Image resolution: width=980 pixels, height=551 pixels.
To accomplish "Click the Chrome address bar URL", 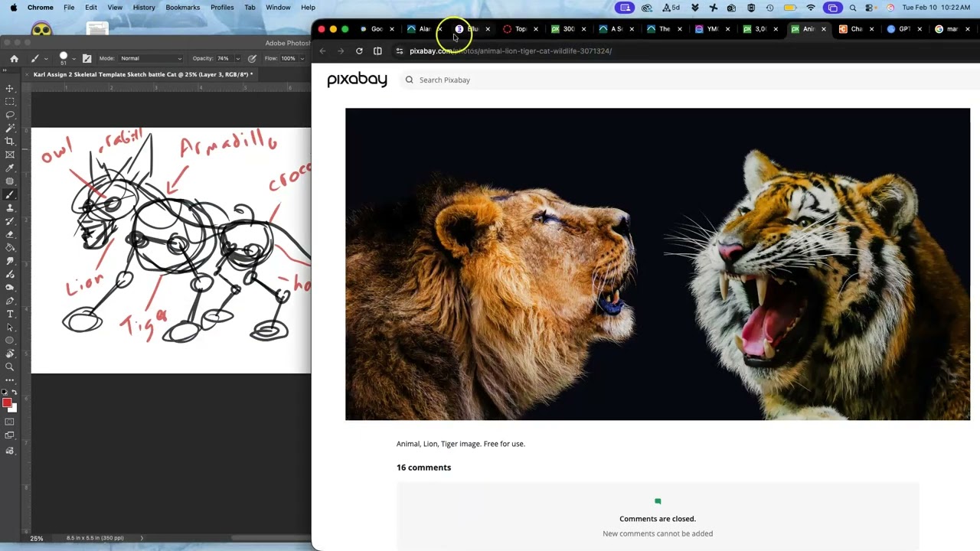I will point(511,51).
